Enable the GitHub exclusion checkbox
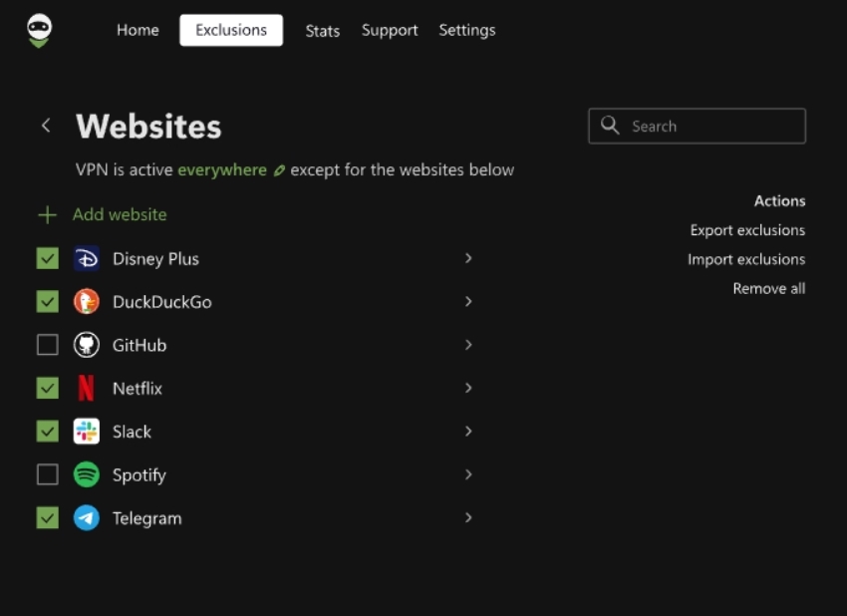 (x=48, y=345)
